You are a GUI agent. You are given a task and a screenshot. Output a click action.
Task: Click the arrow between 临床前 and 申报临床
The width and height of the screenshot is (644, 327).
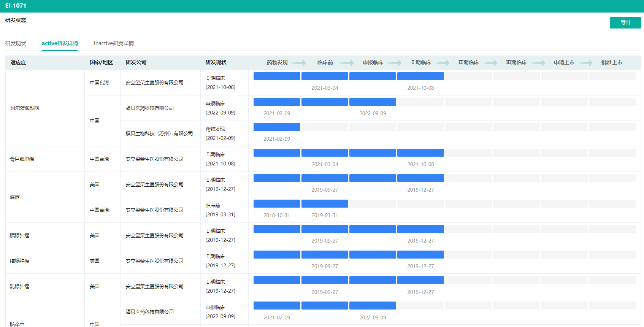347,63
